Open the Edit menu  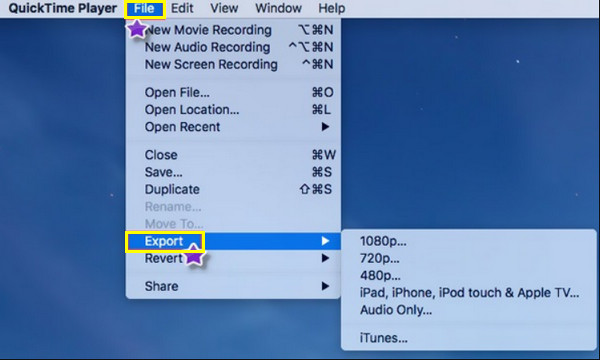[x=182, y=8]
